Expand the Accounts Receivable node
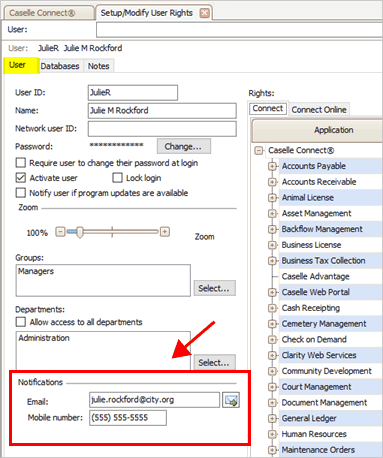The height and width of the screenshot is (458, 383). click(x=272, y=182)
